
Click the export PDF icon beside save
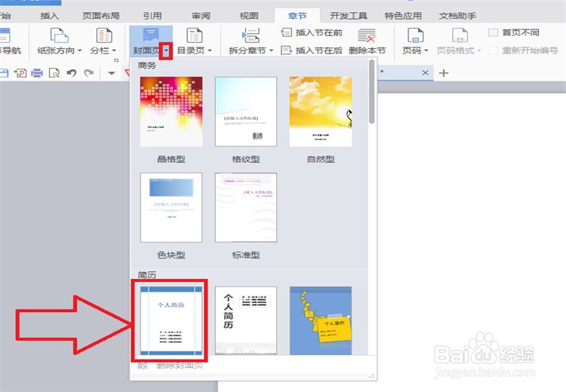click(x=20, y=73)
